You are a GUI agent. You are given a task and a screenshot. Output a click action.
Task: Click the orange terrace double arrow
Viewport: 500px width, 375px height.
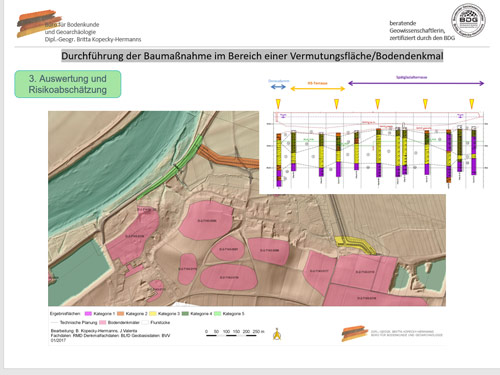(x=318, y=89)
